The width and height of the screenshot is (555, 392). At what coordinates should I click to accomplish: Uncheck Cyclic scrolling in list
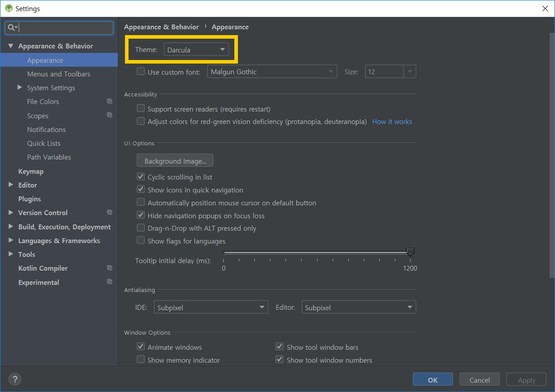pos(141,176)
